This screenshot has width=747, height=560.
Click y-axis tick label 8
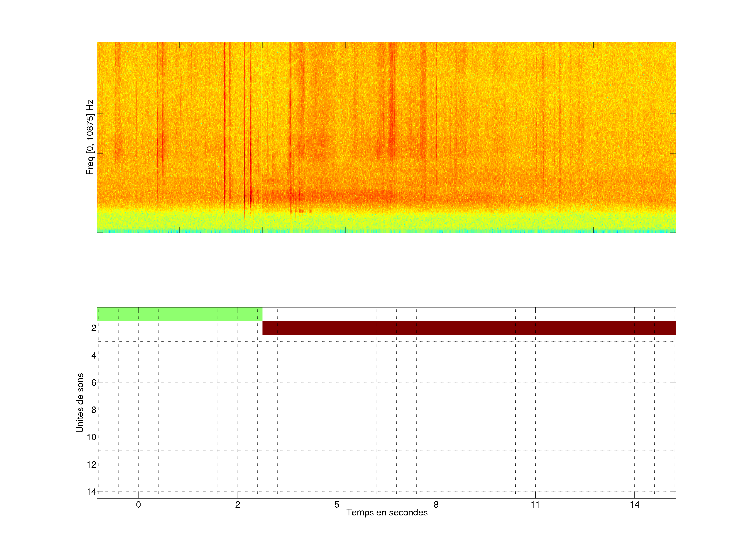pos(94,410)
